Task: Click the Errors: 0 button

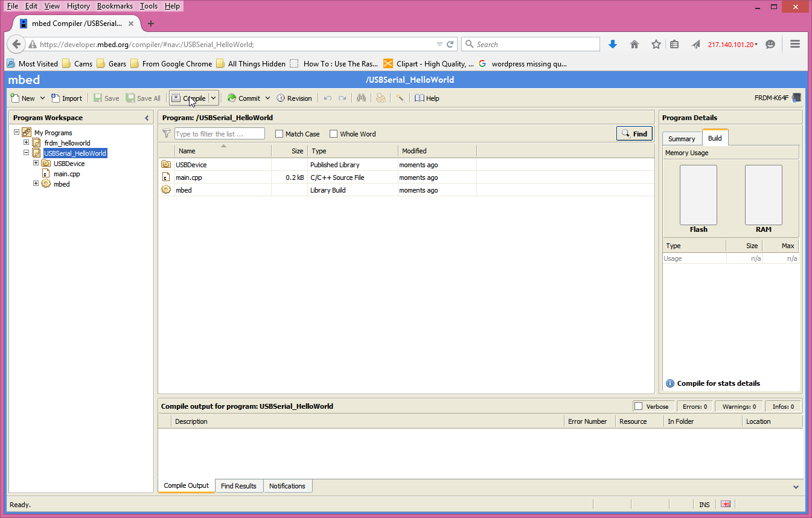Action: click(694, 406)
